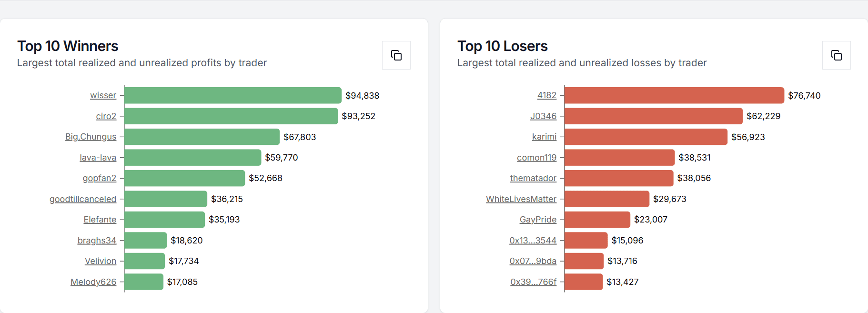This screenshot has width=868, height=313.
Task: Open goodtillcanceled trader profile
Action: [83, 199]
